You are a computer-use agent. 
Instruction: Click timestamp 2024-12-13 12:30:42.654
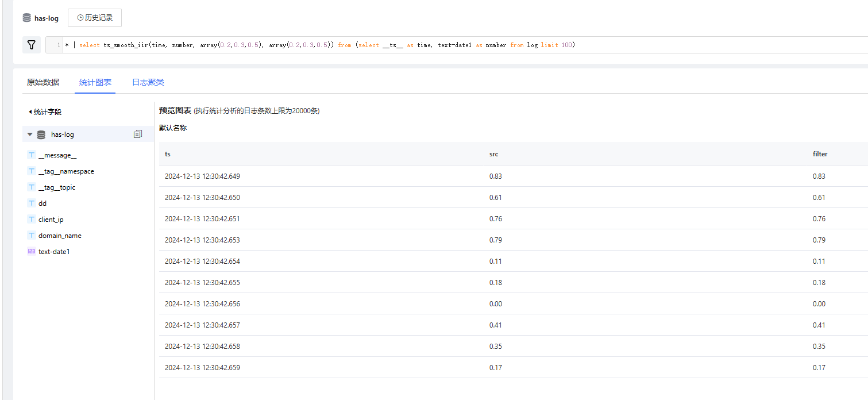(x=202, y=261)
